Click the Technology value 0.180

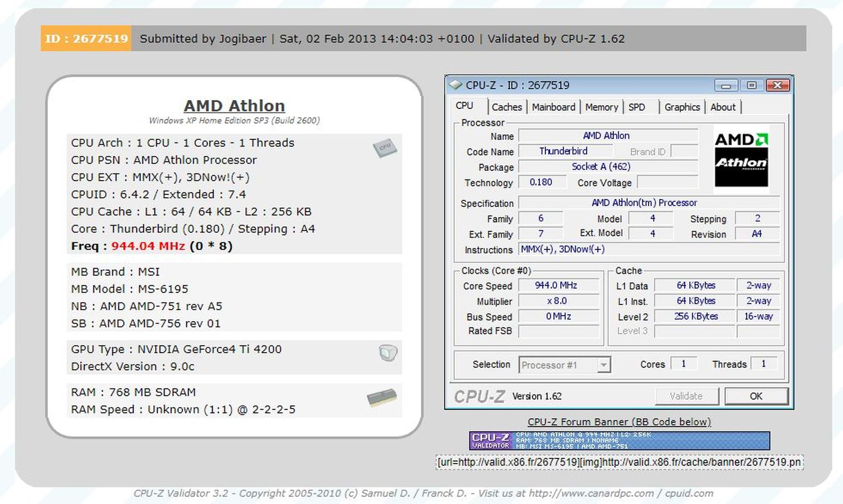(x=542, y=182)
